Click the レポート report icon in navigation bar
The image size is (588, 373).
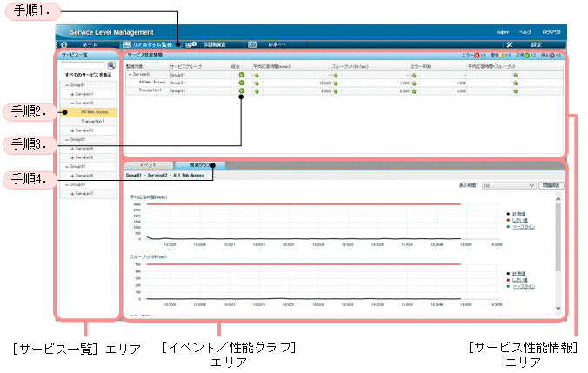click(252, 44)
